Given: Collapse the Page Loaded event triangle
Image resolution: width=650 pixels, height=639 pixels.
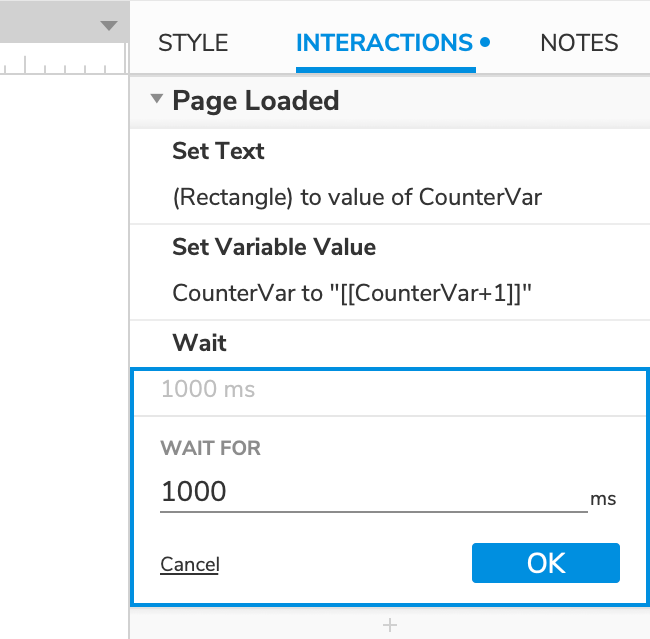Looking at the screenshot, I should (156, 99).
